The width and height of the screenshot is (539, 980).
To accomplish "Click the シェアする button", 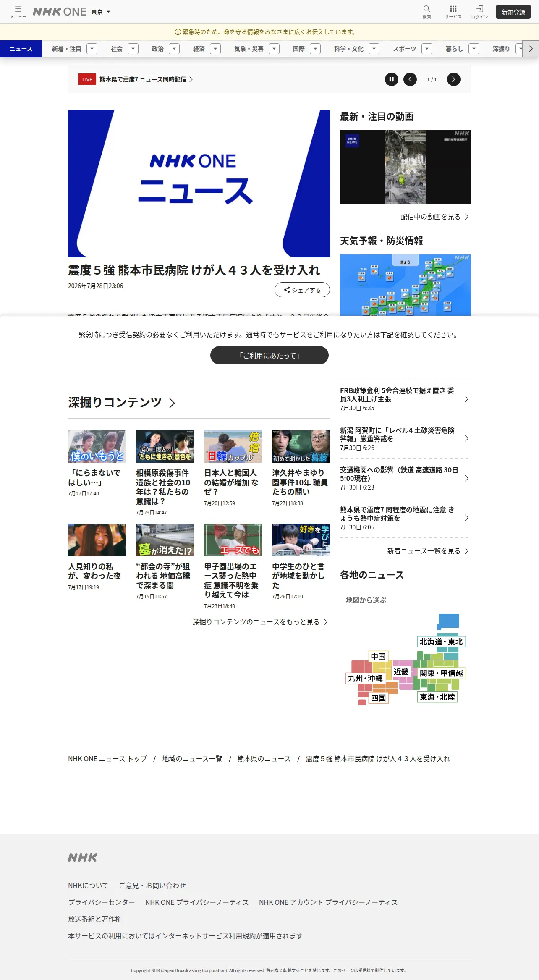I will coord(302,290).
